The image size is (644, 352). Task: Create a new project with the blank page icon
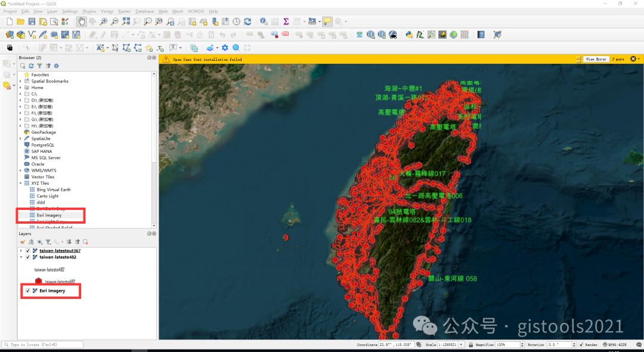10,21
